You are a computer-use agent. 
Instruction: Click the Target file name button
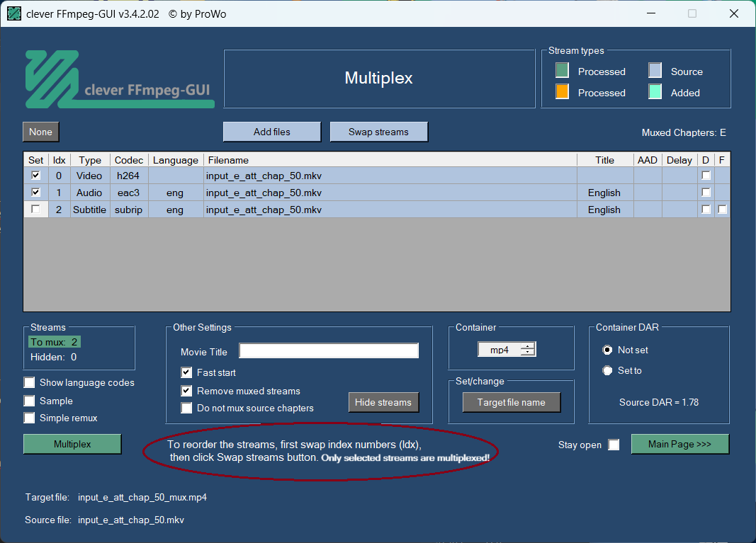(511, 402)
